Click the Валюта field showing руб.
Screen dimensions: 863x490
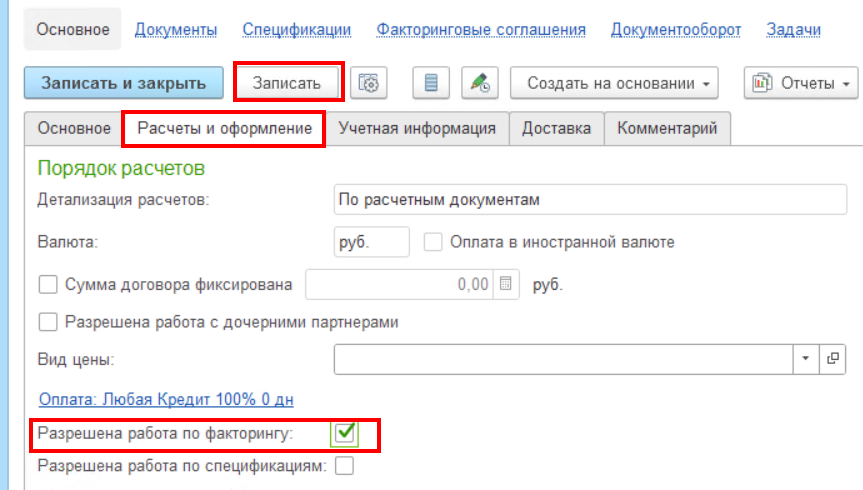(x=372, y=242)
